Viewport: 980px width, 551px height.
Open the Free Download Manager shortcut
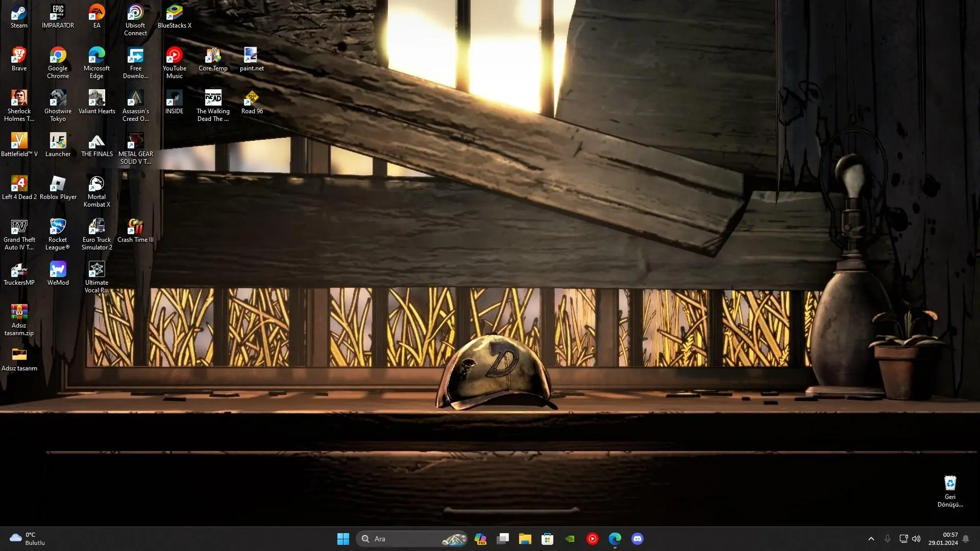135,63
